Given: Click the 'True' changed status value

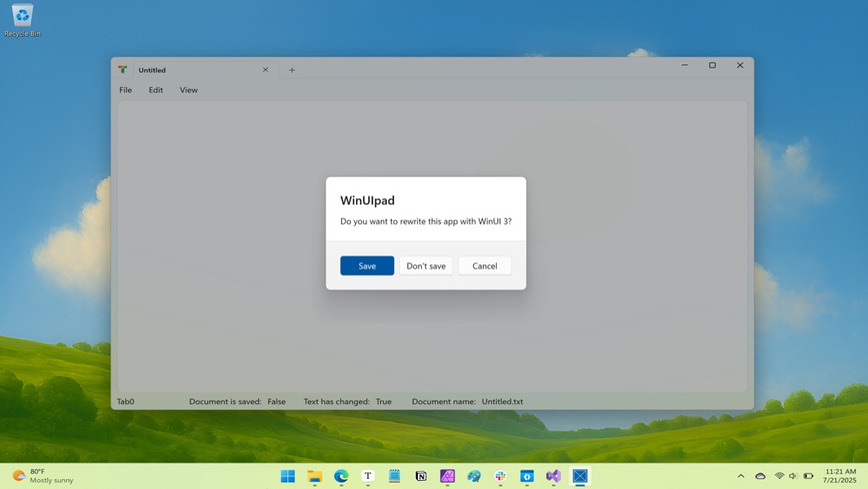Looking at the screenshot, I should tap(384, 402).
